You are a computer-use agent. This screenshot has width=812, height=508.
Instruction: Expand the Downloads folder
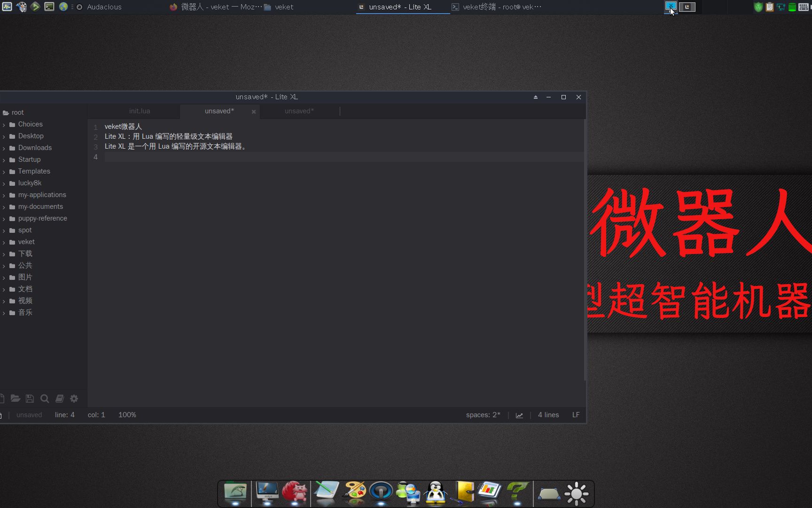4,148
